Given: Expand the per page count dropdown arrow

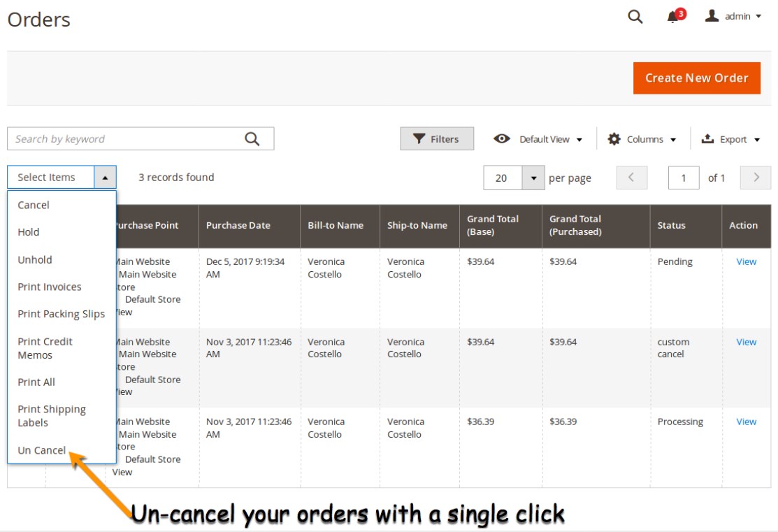Looking at the screenshot, I should 533,178.
